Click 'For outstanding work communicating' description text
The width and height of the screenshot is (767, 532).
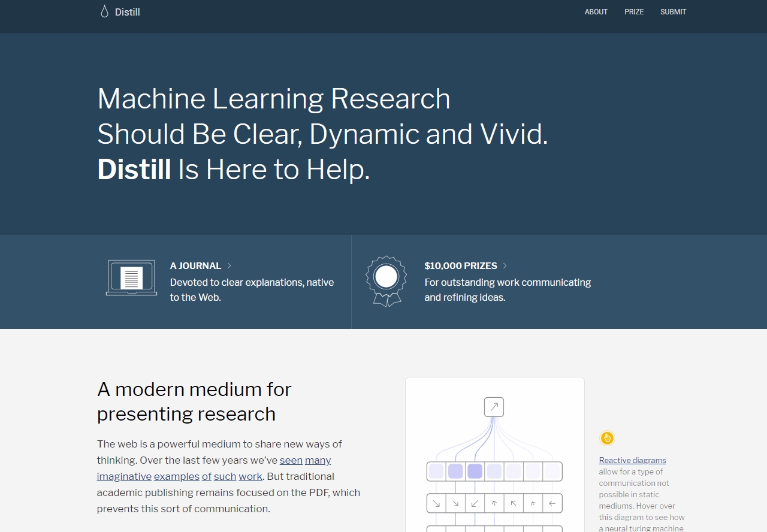(508, 290)
